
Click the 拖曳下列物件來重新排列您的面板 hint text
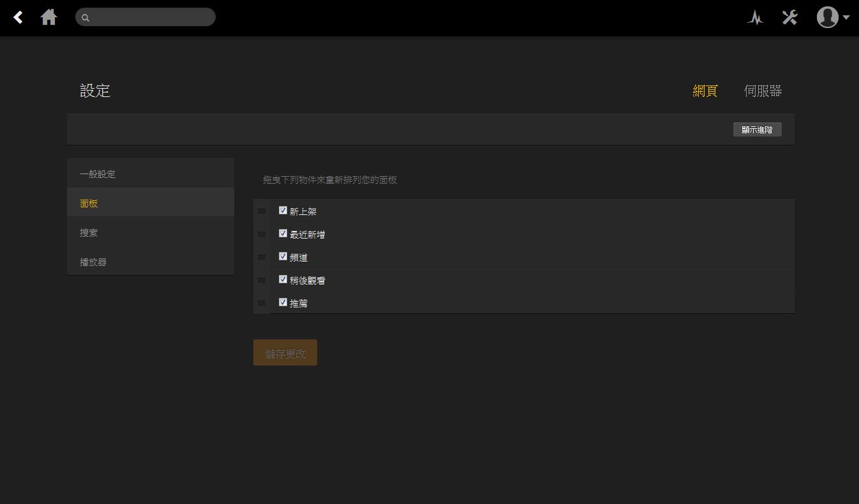pos(330,180)
